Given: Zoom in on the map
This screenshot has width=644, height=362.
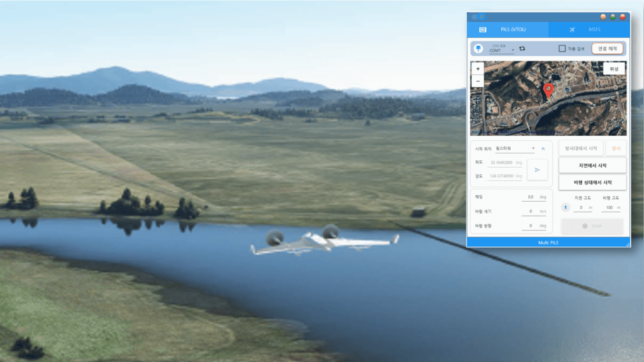Looking at the screenshot, I should point(478,69).
